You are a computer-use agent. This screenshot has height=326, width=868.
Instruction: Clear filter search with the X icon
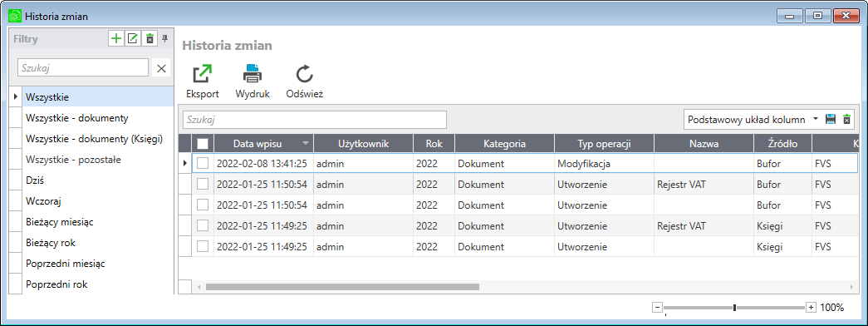[x=162, y=68]
